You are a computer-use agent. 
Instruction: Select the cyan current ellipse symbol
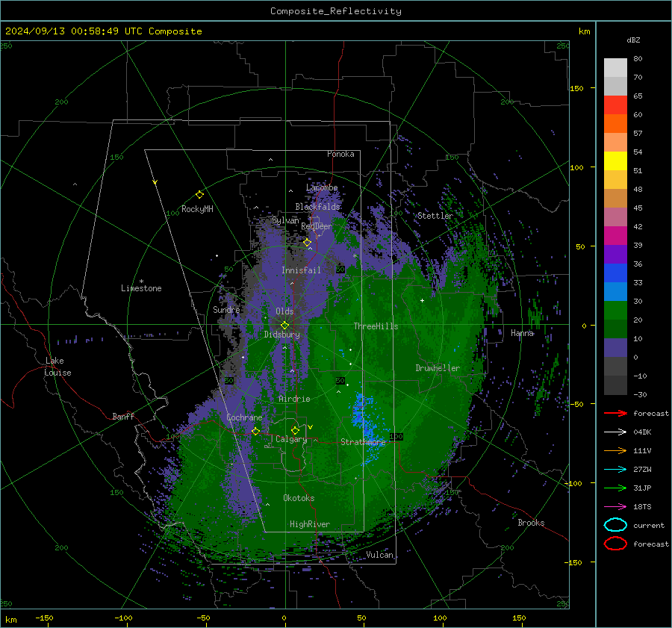[x=615, y=525]
